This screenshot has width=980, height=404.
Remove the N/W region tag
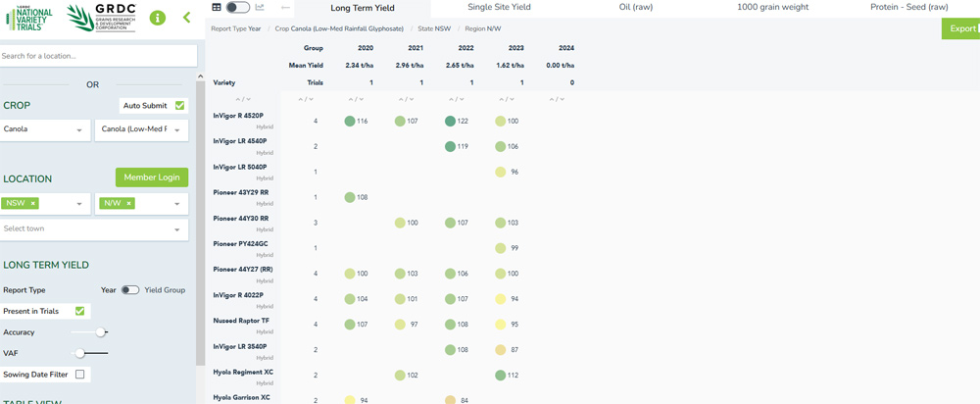pyautogui.click(x=129, y=203)
